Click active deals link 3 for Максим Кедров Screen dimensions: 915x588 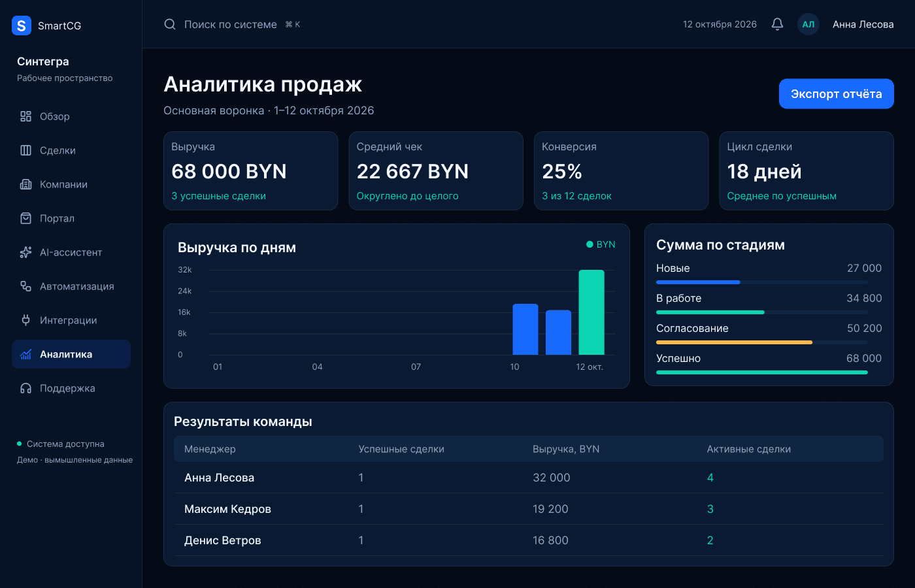pos(710,509)
